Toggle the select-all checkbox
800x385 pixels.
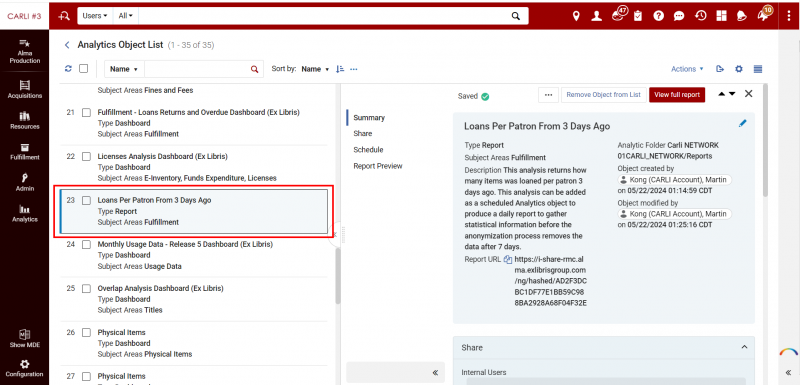pyautogui.click(x=84, y=69)
